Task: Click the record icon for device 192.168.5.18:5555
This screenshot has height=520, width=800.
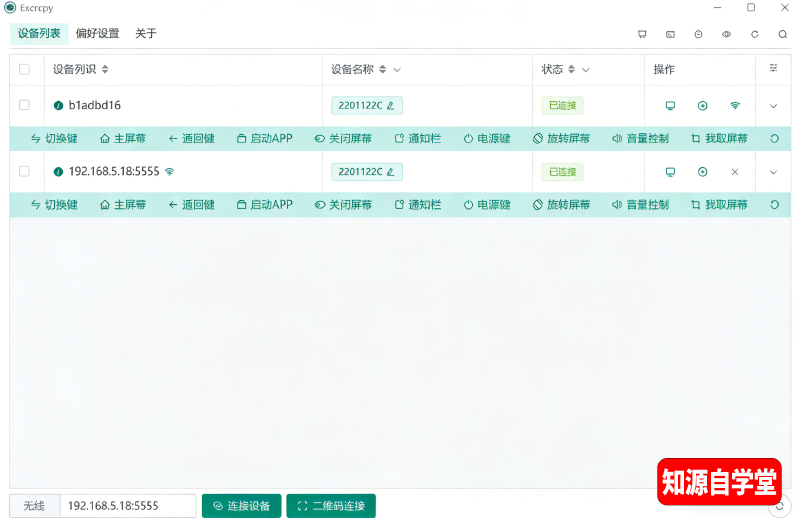Action: tap(702, 172)
